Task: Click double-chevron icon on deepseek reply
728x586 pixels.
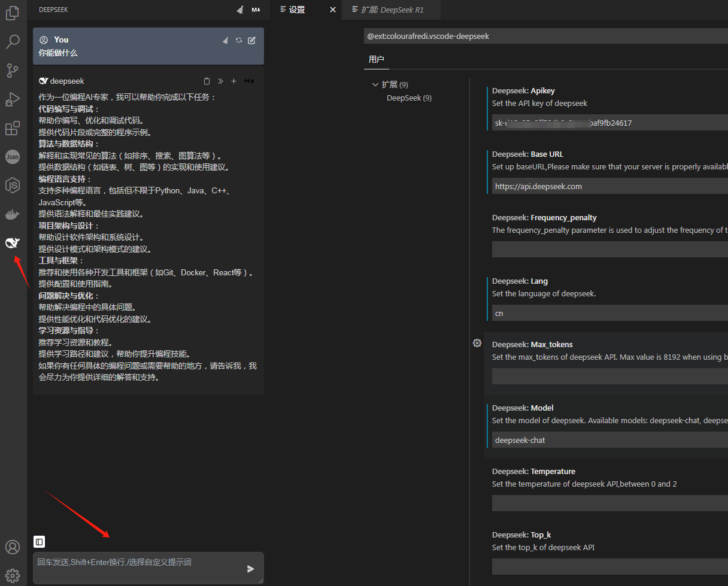Action: (x=220, y=81)
